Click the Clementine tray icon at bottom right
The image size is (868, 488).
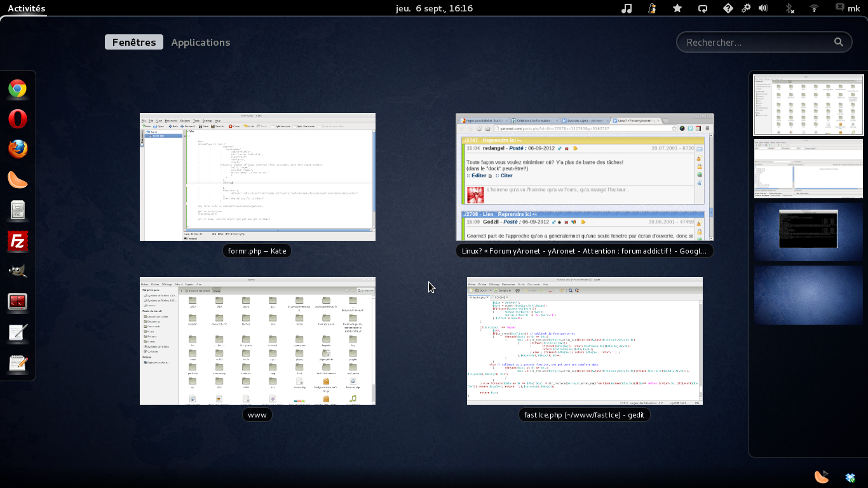coord(822,477)
